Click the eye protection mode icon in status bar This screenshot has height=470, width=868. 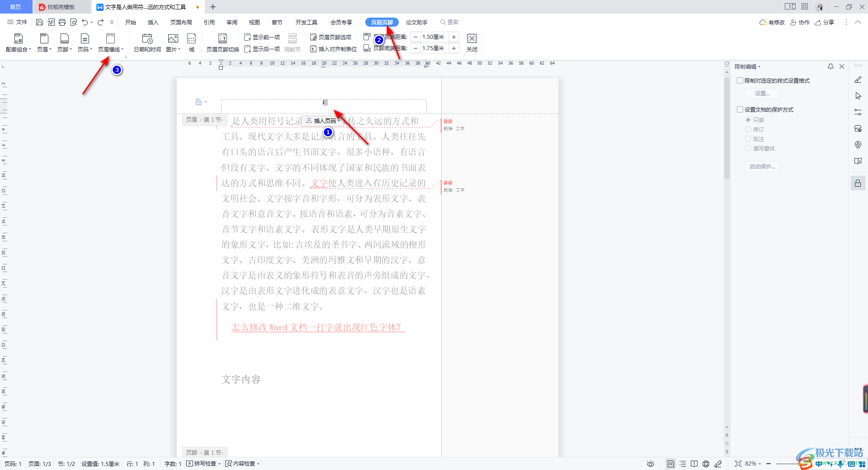651,464
